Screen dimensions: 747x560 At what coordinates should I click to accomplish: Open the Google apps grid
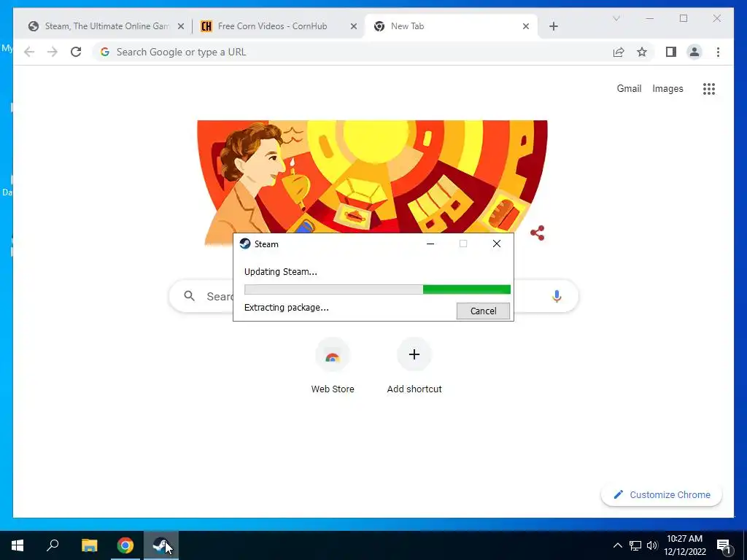point(709,88)
